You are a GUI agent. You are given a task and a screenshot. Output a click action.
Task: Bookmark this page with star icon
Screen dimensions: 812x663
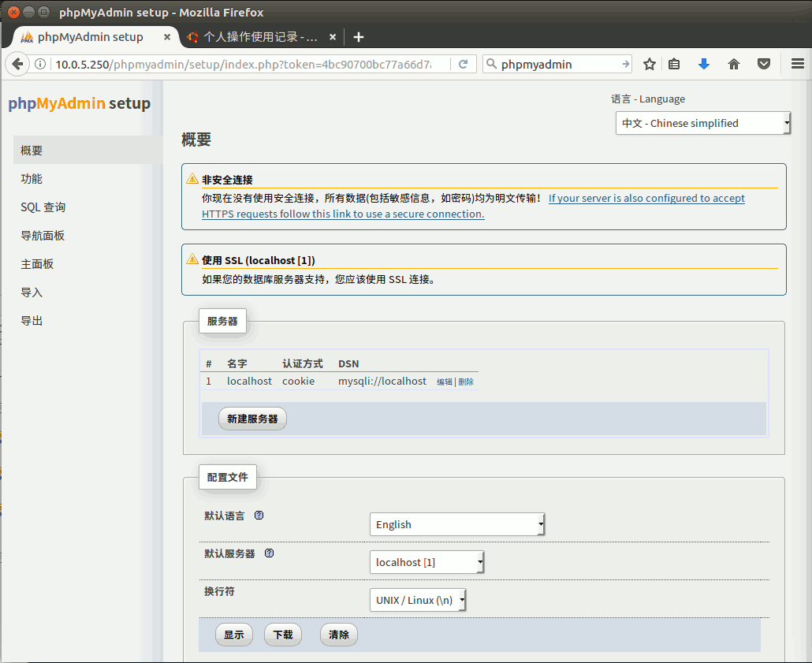(x=650, y=64)
